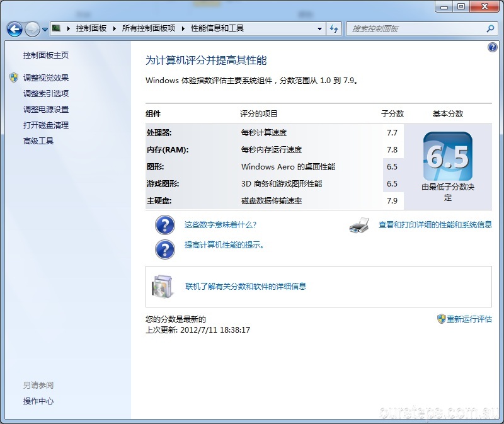The width and height of the screenshot is (504, 424).
Task: Click the 评分的项目 column header
Action: coord(259,113)
